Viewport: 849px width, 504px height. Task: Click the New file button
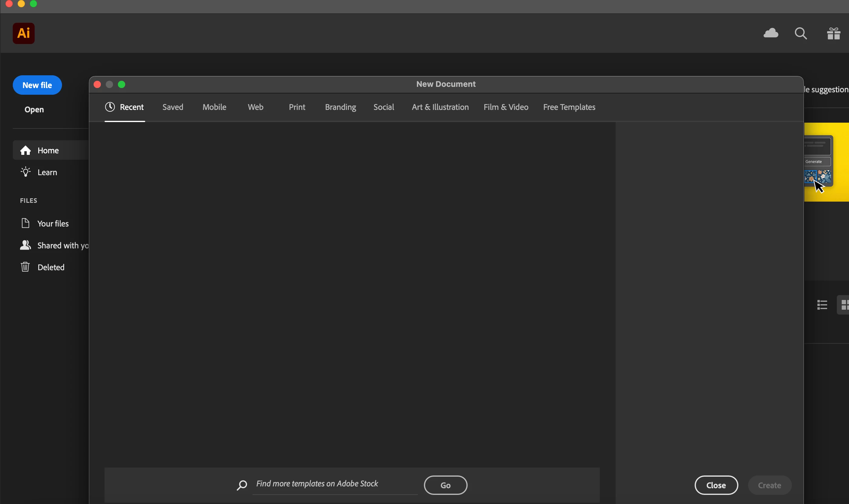pos(37,85)
